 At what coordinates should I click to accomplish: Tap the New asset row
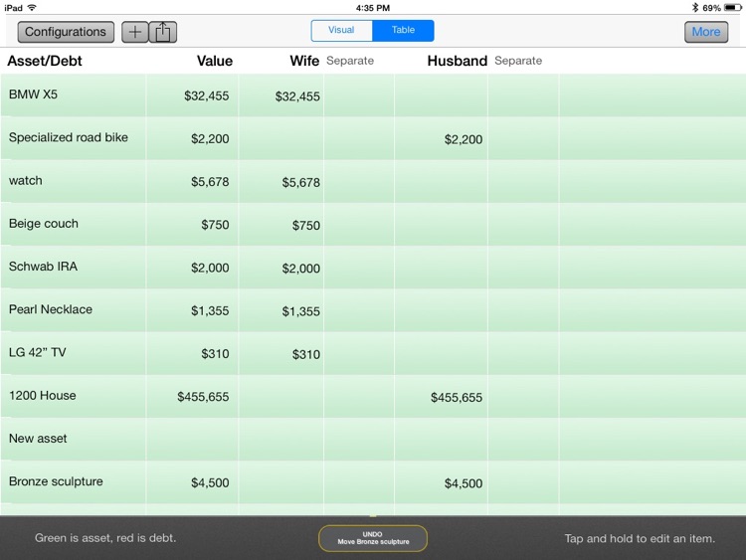point(38,439)
